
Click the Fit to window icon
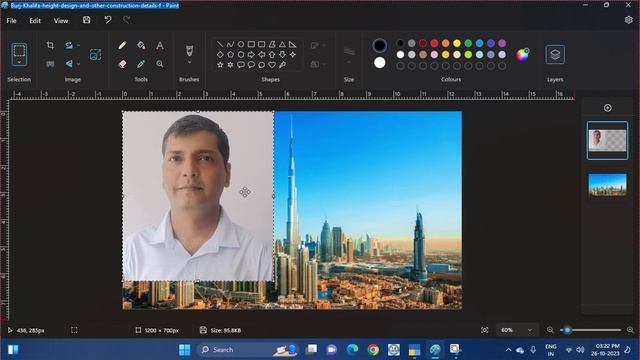(484, 330)
